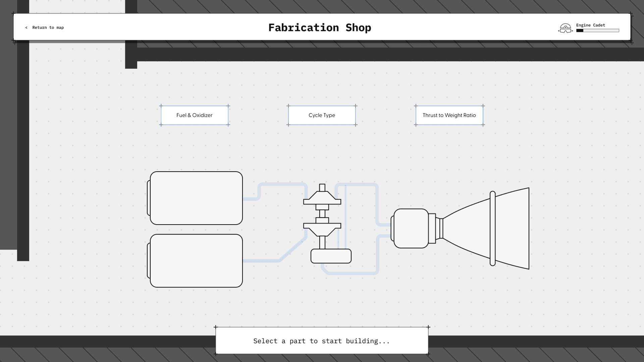Select the Cycle Type component

tap(322, 115)
